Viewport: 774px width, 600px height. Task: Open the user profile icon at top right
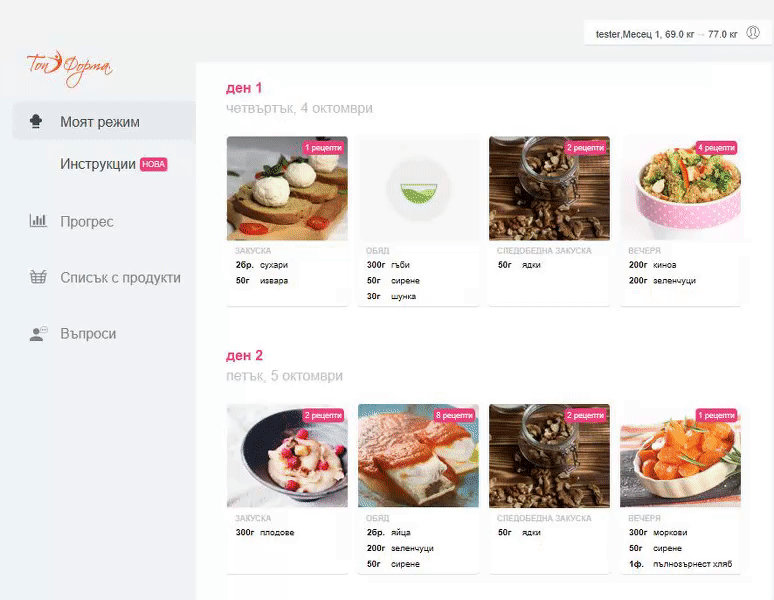(x=753, y=33)
